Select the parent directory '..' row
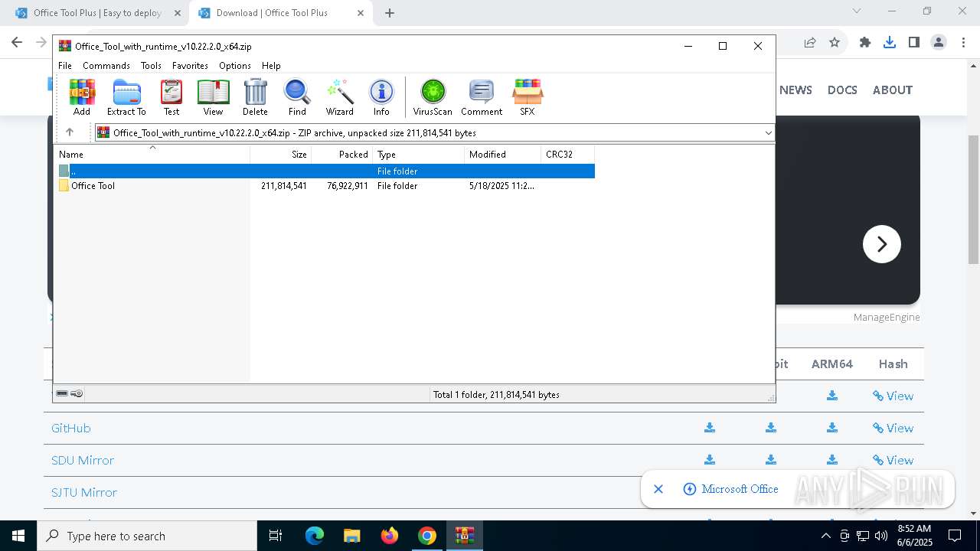This screenshot has height=551, width=980. pos(325,171)
